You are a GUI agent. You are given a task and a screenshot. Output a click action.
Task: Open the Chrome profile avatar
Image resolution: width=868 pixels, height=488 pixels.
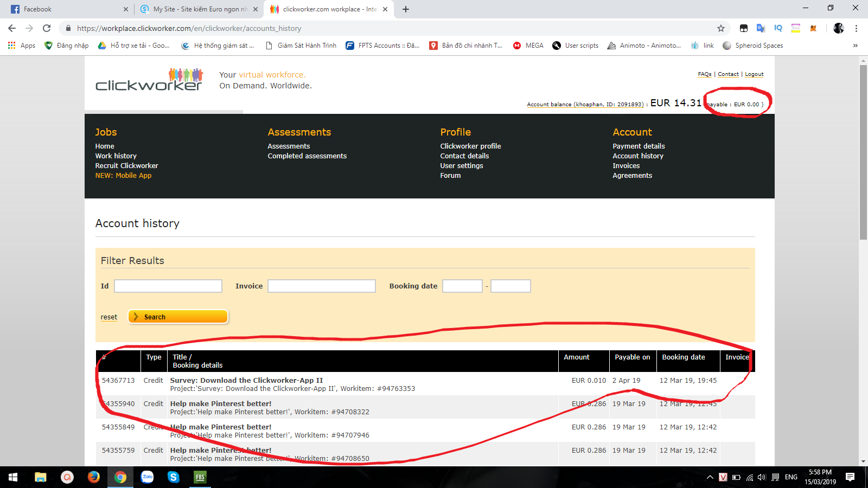(x=839, y=28)
